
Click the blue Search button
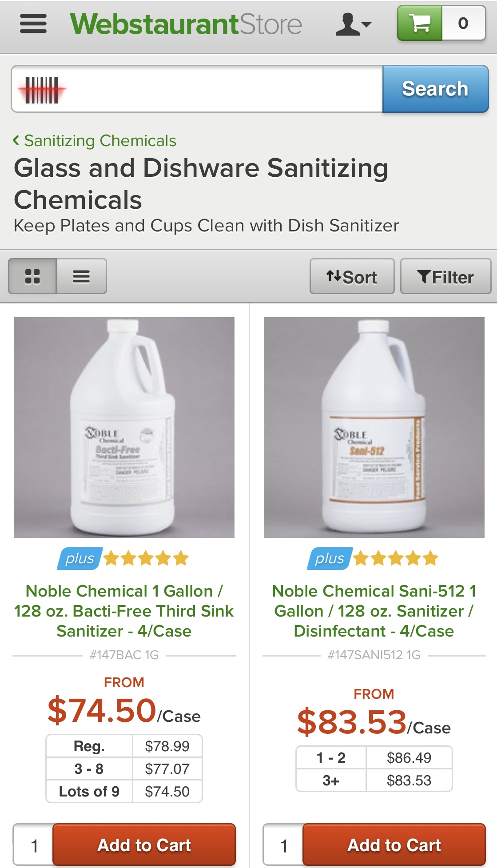pyautogui.click(x=435, y=89)
